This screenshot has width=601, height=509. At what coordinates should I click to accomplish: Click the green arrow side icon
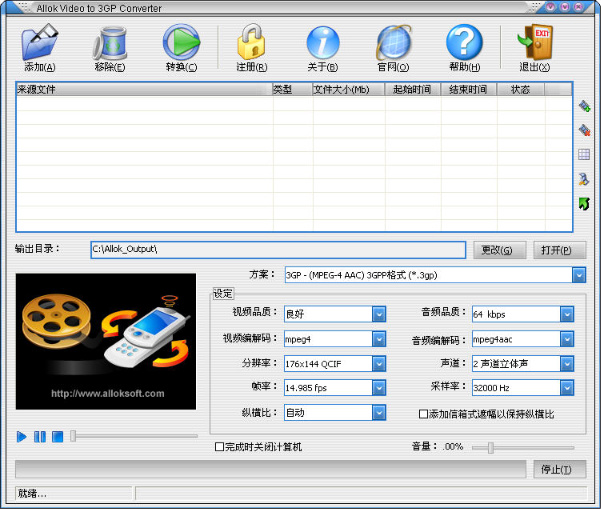(584, 204)
